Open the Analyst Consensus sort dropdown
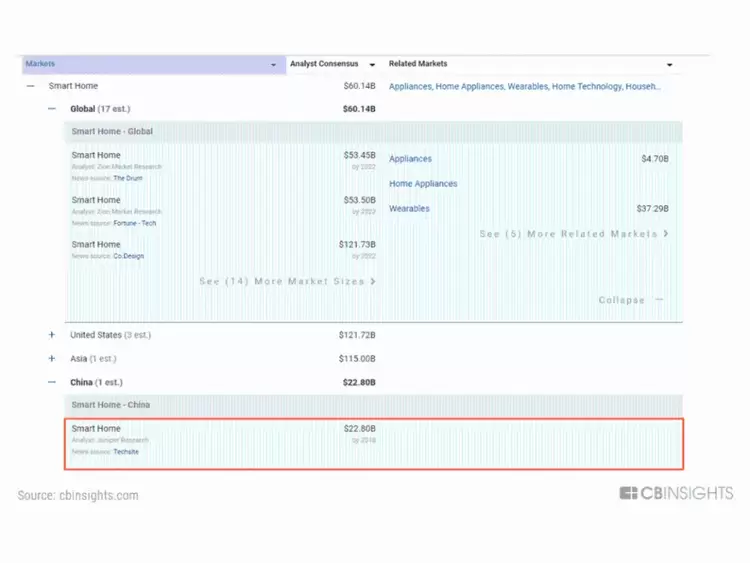Screen dimensions: 750x563 tap(372, 65)
